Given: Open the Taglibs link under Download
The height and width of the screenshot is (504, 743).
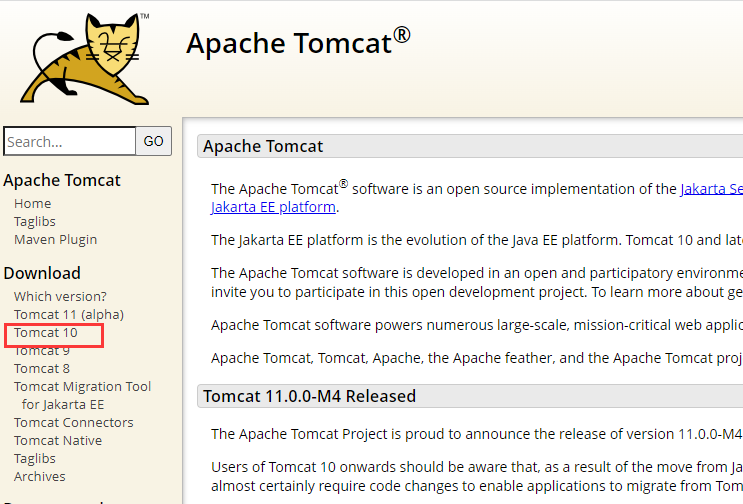Looking at the screenshot, I should click(35, 459).
